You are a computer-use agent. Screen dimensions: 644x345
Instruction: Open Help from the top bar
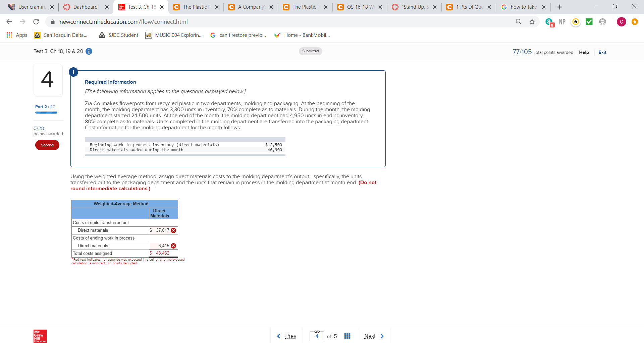584,52
